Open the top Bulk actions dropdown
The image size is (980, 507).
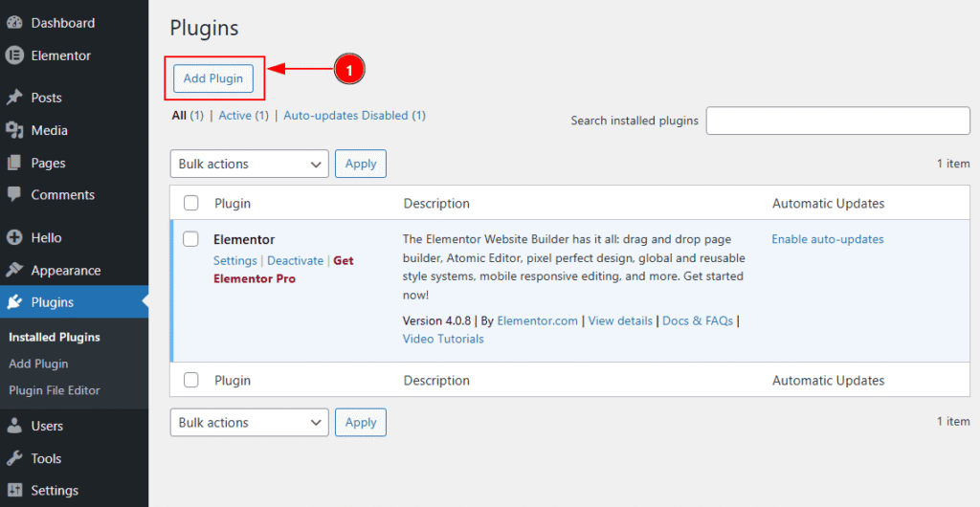click(250, 164)
